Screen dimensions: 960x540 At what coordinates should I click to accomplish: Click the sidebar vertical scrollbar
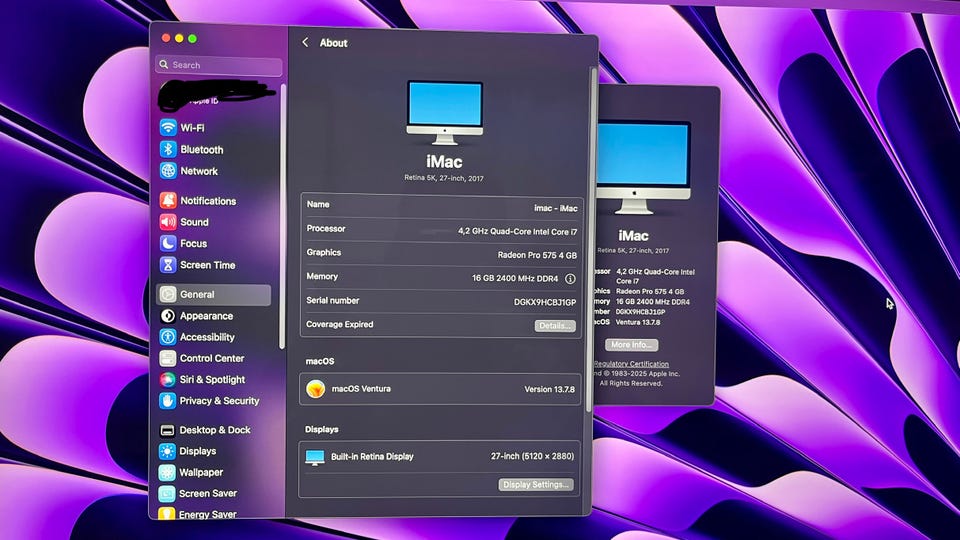pyautogui.click(x=282, y=217)
